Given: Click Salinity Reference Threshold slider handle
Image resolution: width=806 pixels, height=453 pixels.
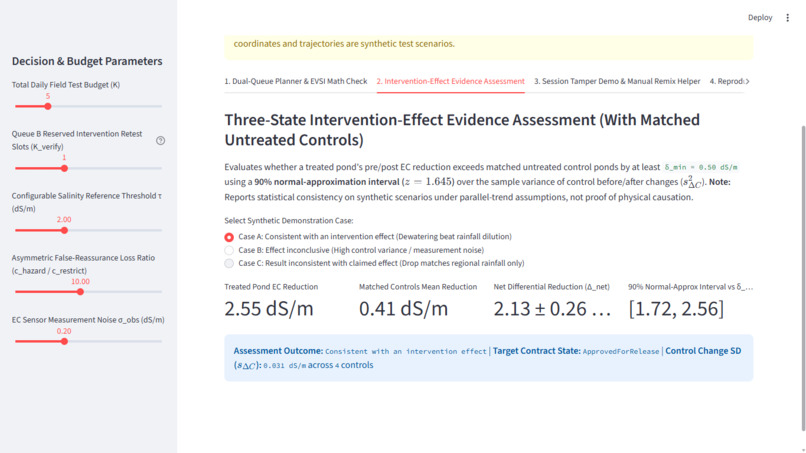Looking at the screenshot, I should click(64, 230).
